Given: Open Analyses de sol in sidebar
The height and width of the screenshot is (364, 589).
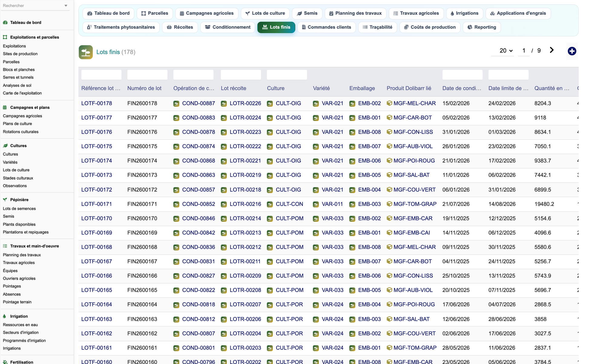Looking at the screenshot, I should tap(17, 85).
